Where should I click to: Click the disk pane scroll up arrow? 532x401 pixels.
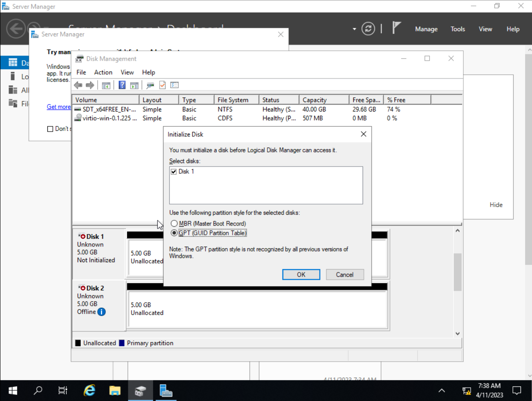(457, 231)
